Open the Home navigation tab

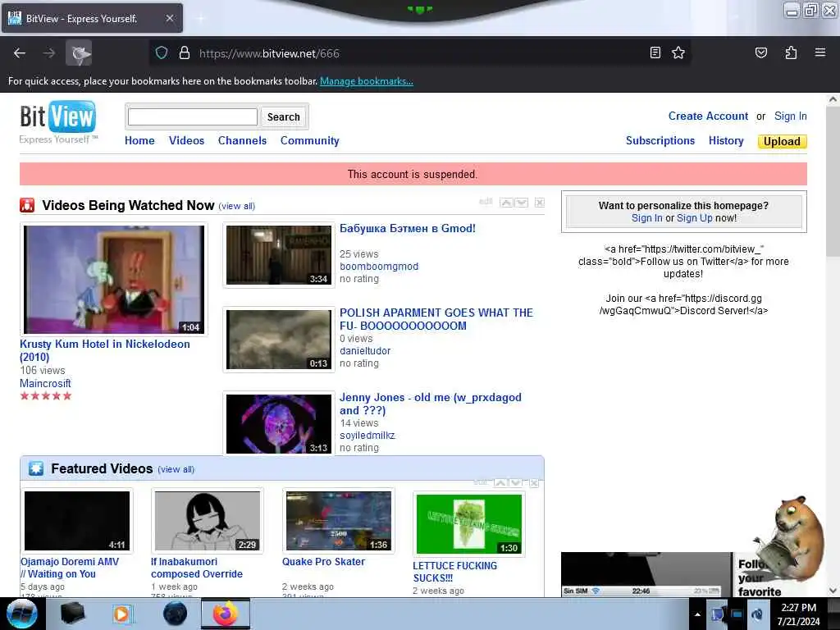pos(139,140)
